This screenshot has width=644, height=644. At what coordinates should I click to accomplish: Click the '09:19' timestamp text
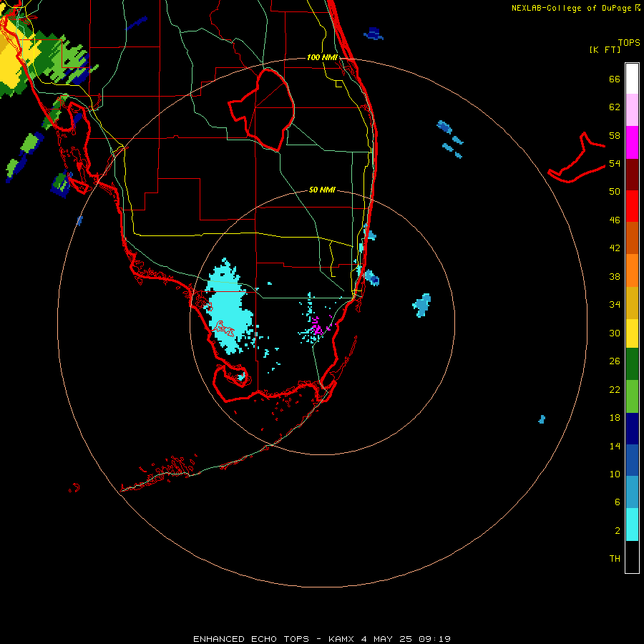click(434, 639)
